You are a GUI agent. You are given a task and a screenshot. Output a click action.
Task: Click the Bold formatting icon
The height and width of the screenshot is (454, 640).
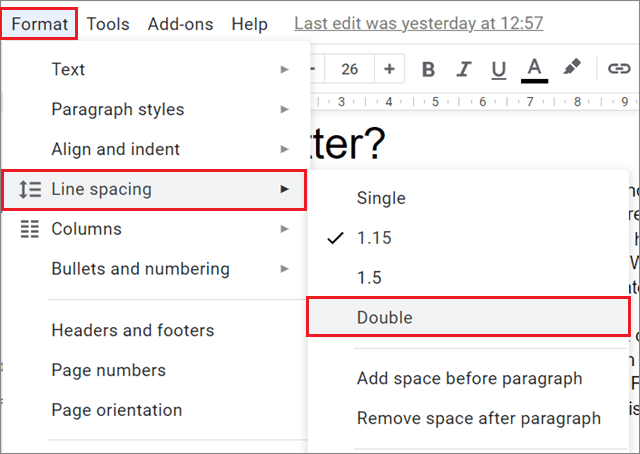(x=428, y=69)
